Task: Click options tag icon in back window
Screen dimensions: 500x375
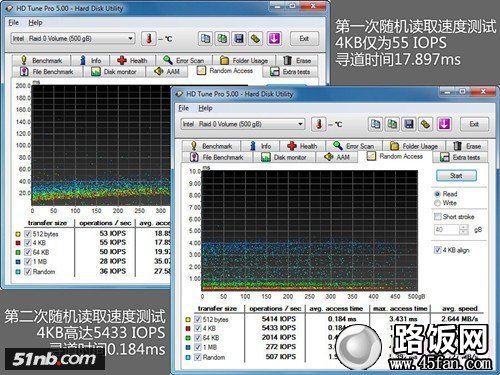Action: coord(256,39)
